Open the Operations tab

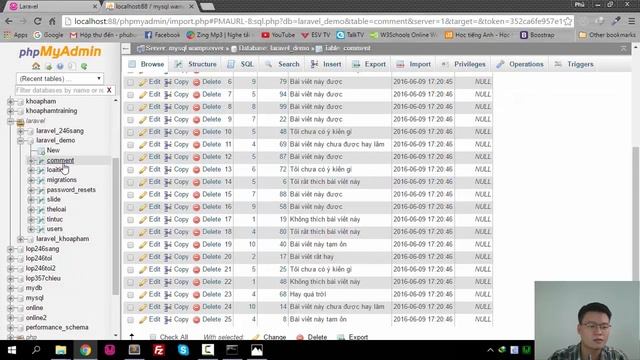point(520,64)
